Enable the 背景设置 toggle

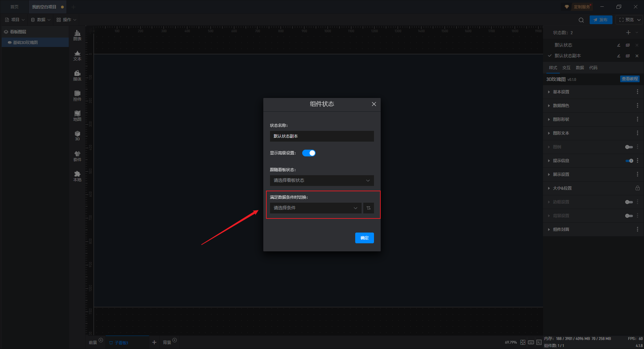[x=629, y=216]
